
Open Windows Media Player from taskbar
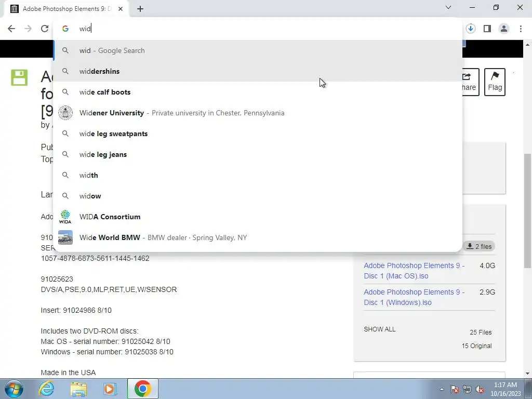(x=110, y=389)
